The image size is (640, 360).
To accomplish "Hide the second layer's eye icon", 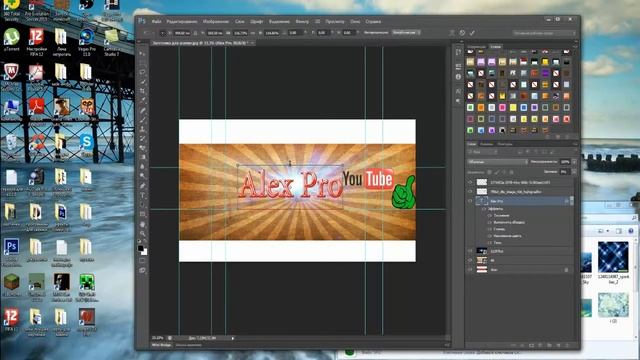I will click(470, 191).
